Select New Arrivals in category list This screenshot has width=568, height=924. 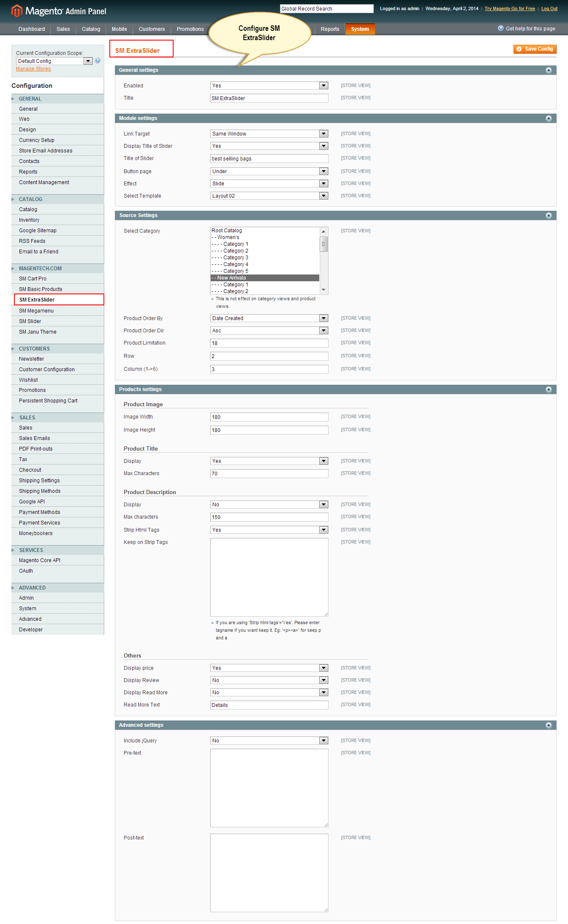point(265,278)
